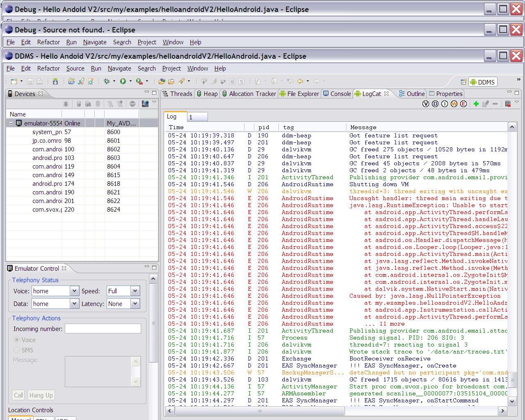This screenshot has width=525, height=420.
Task: Filter LogCat by Error level (E)
Action: [x=463, y=104]
